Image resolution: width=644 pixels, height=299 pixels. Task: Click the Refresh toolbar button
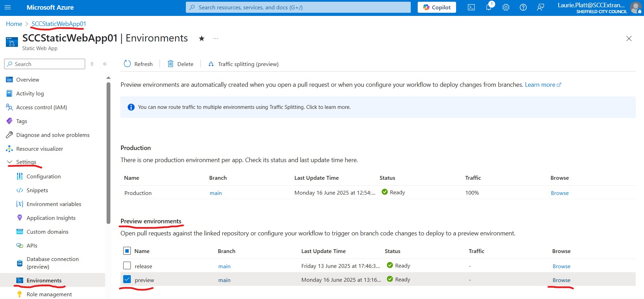[138, 64]
